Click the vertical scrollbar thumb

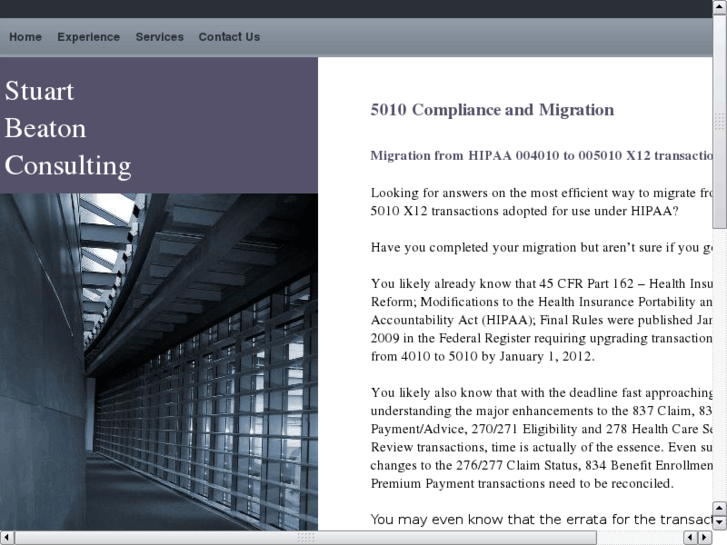click(720, 121)
